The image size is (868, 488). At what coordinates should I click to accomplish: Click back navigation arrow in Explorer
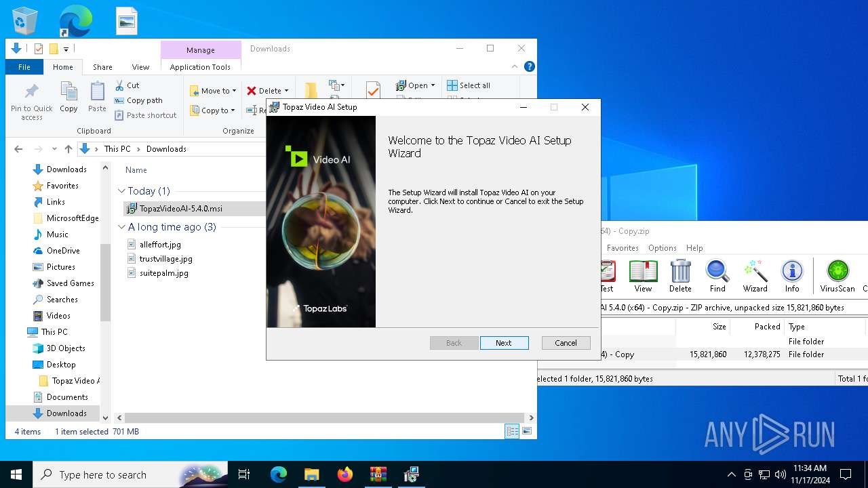pyautogui.click(x=18, y=149)
